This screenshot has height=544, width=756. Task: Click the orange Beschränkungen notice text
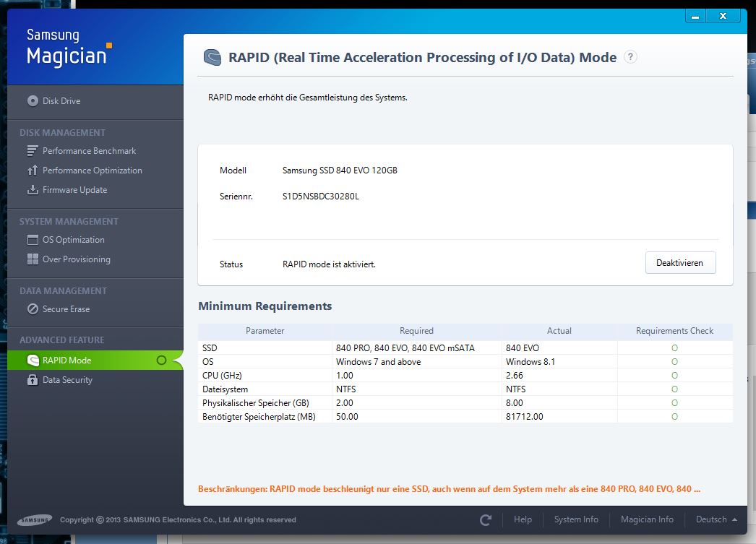point(449,488)
